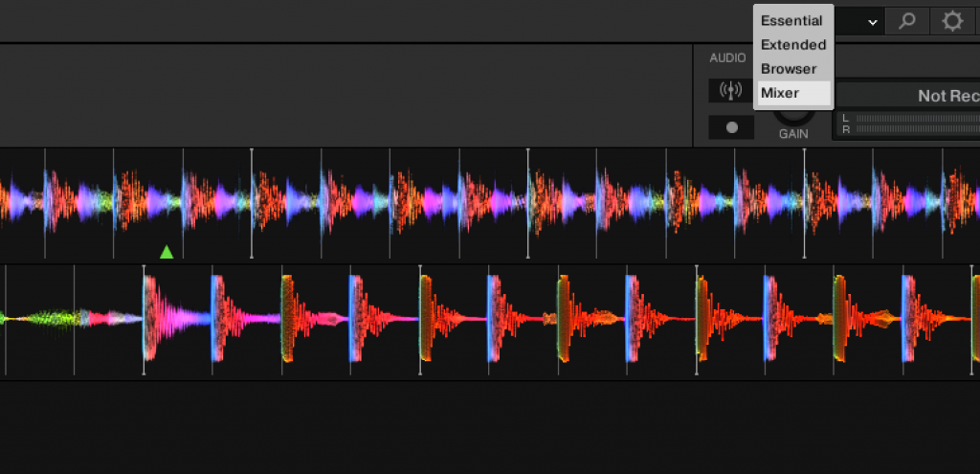Click the lower deck red waveform
Screen dimensions: 980x474
click(490, 320)
